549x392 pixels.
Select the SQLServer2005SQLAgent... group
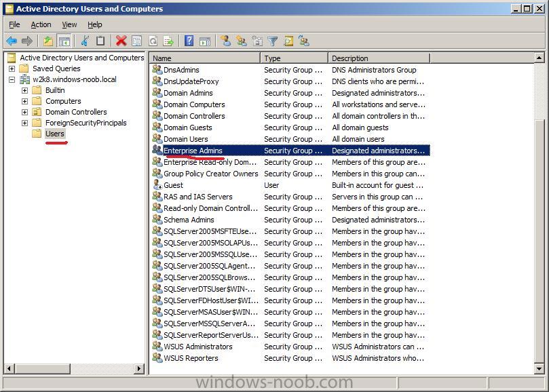point(210,266)
